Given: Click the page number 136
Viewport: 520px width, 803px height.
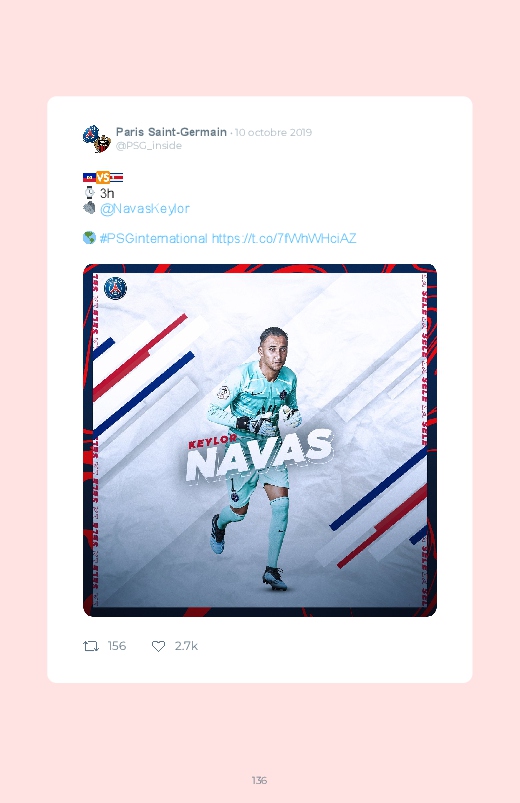Looking at the screenshot, I should (x=259, y=780).
